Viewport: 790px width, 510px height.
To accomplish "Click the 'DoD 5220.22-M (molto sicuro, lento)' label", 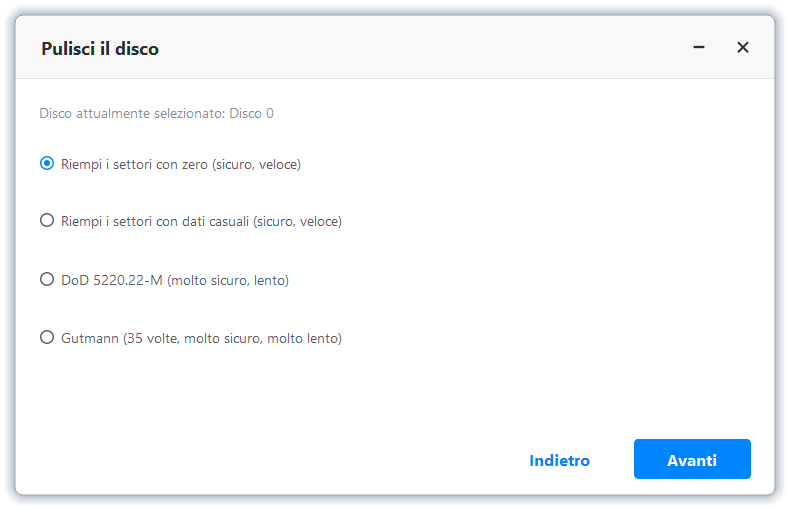I will point(175,280).
